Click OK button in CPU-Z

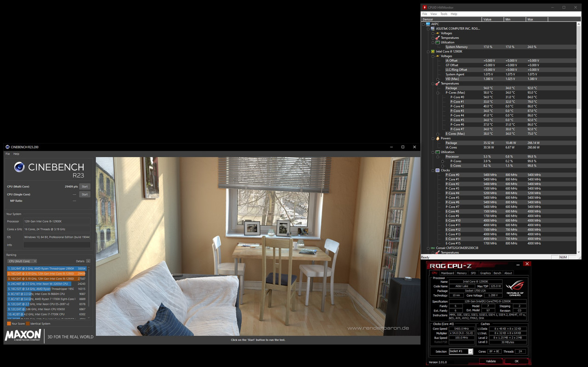click(516, 361)
